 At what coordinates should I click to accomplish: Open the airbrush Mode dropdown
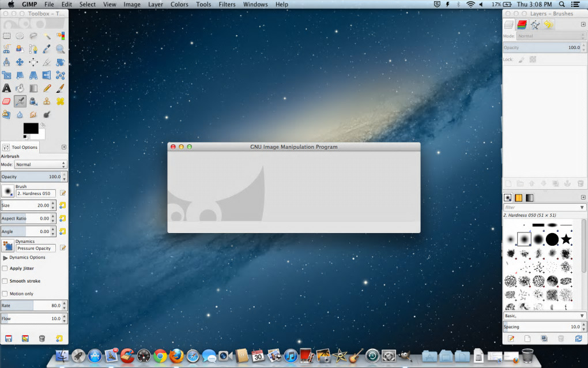(40, 164)
